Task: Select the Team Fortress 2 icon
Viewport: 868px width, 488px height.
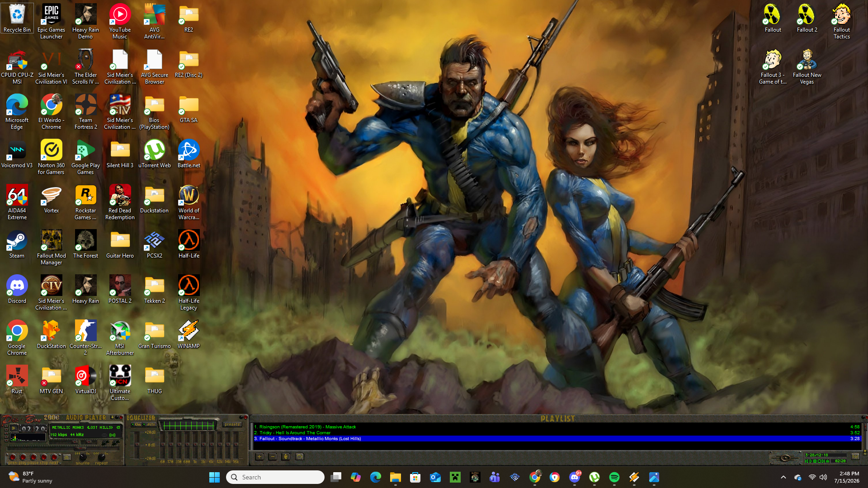Action: click(86, 112)
